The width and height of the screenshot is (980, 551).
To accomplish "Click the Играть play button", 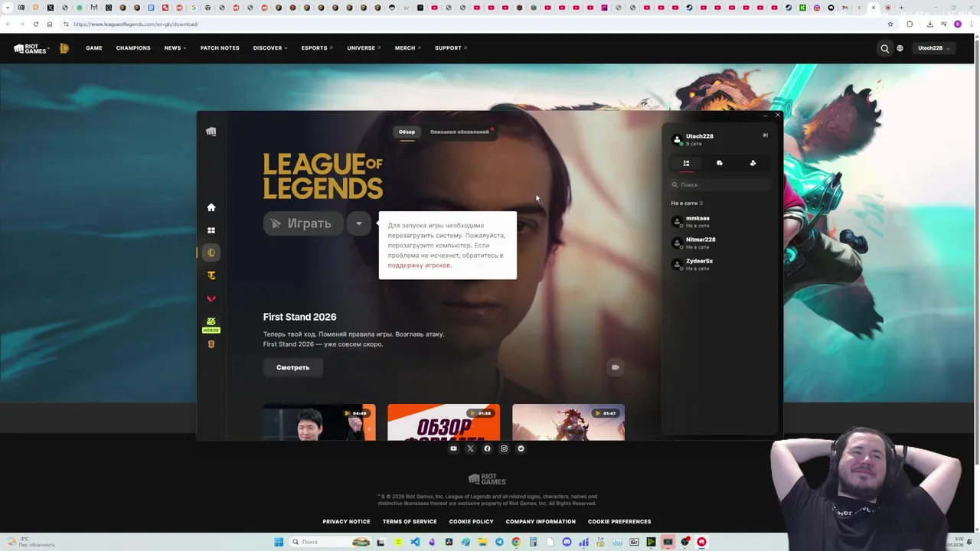I will pyautogui.click(x=303, y=223).
